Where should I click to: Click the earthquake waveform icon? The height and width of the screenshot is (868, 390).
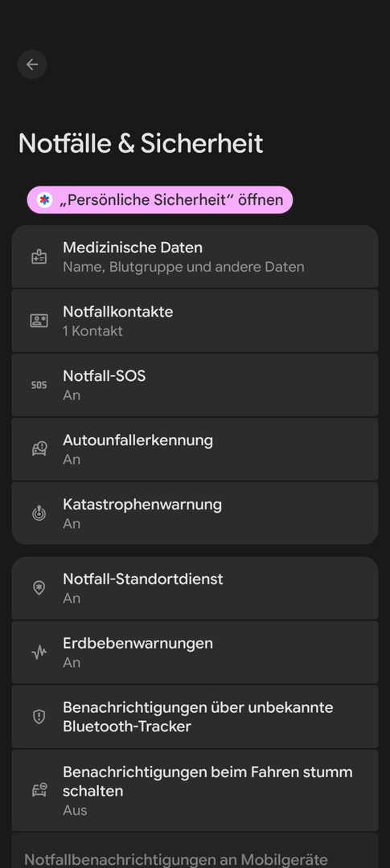tap(39, 653)
